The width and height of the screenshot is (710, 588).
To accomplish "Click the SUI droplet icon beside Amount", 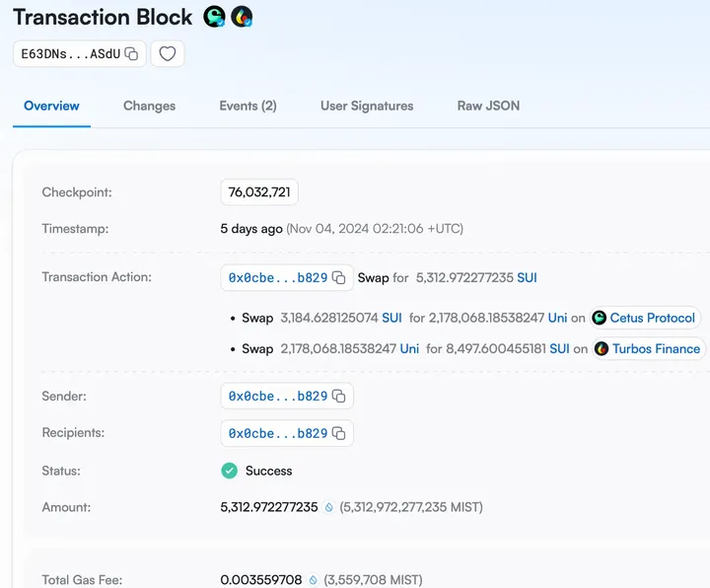I will [329, 508].
